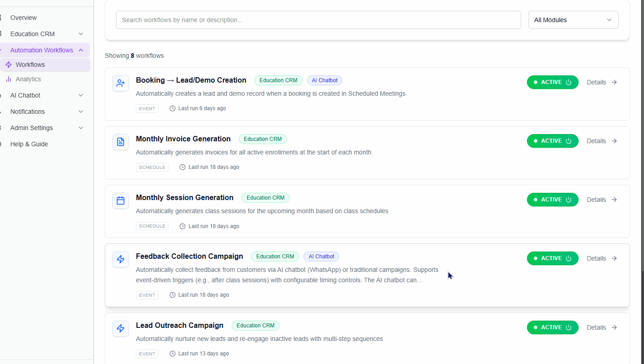Image resolution: width=644 pixels, height=364 pixels.
Task: Click the invoice document icon for Monthly Invoice Generation
Action: click(120, 142)
